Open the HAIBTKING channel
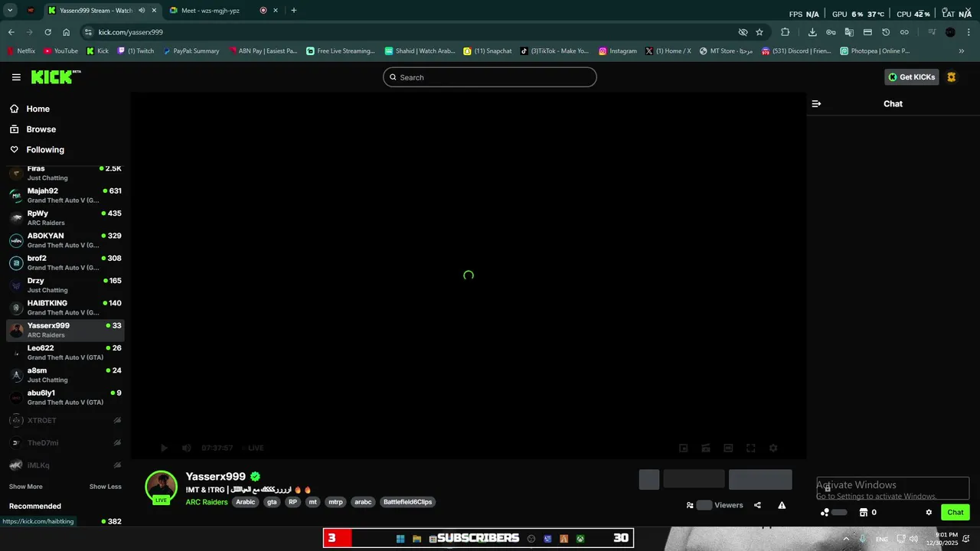 pyautogui.click(x=65, y=308)
